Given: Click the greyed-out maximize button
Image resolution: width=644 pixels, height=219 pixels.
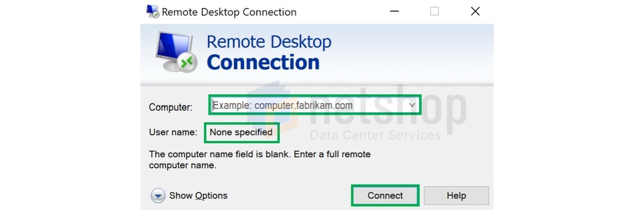Looking at the screenshot, I should pos(434,12).
